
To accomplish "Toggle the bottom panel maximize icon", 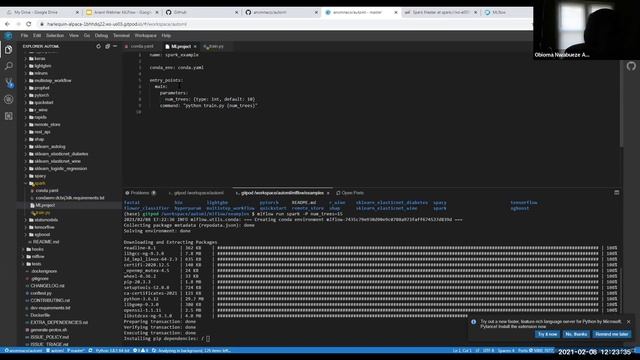I will point(617,193).
